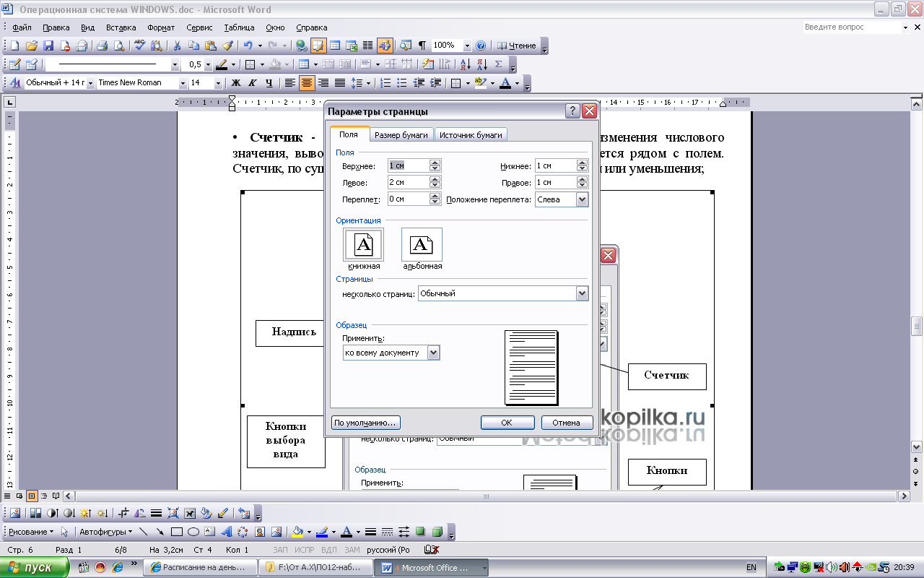Click the Shadow style icon on Drawing toolbar

[x=420, y=532]
